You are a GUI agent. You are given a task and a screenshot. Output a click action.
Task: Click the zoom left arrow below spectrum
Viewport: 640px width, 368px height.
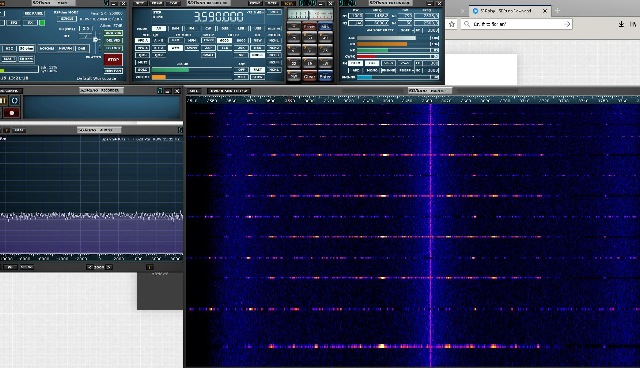(x=89, y=267)
